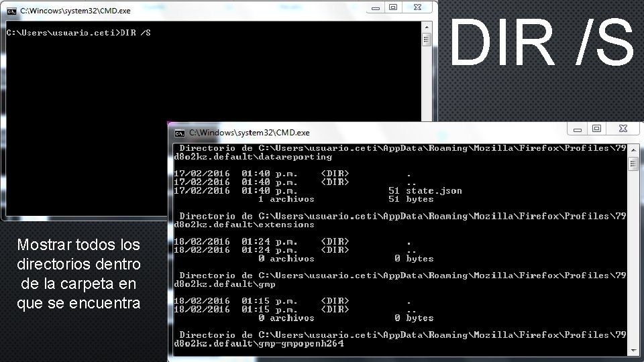The width and height of the screenshot is (644, 362).
Task: Click the 'Mostrar todos los directorios' caption
Action: click(79, 274)
